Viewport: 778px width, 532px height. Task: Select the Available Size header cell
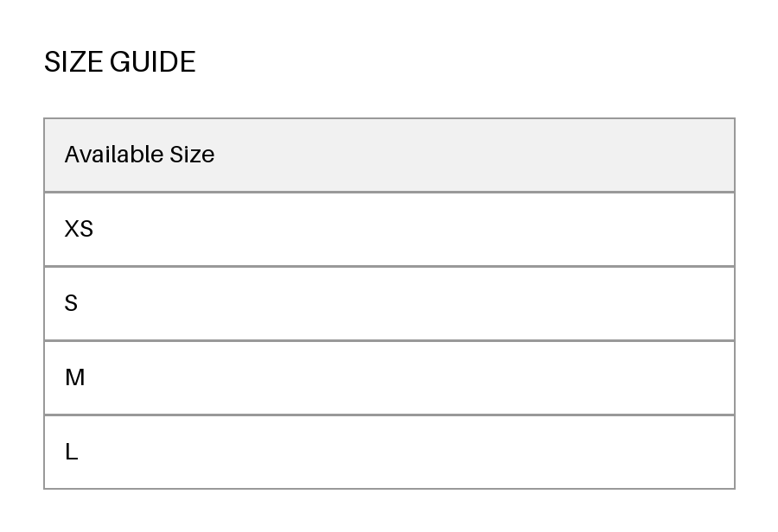(x=390, y=155)
